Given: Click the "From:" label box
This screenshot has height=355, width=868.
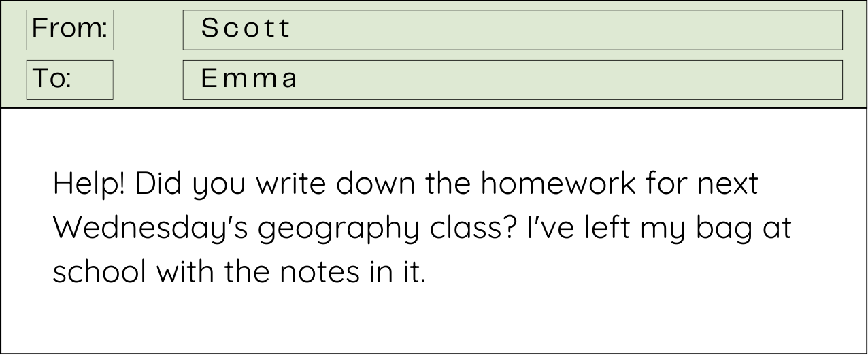Looking at the screenshot, I should (x=69, y=29).
